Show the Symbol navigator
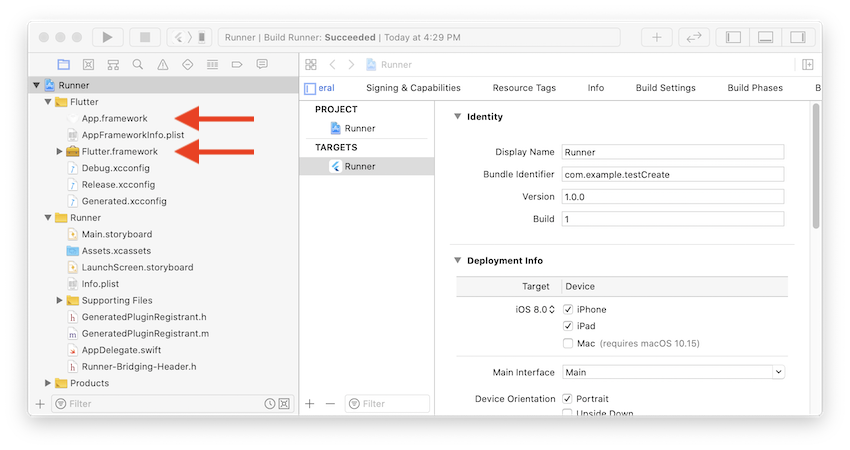Viewport: 850px width, 450px height. coord(113,65)
